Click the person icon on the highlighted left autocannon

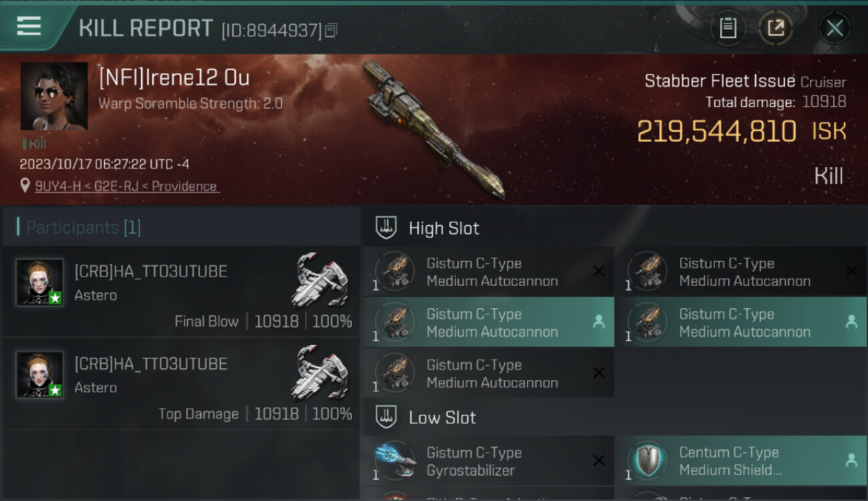tap(599, 322)
